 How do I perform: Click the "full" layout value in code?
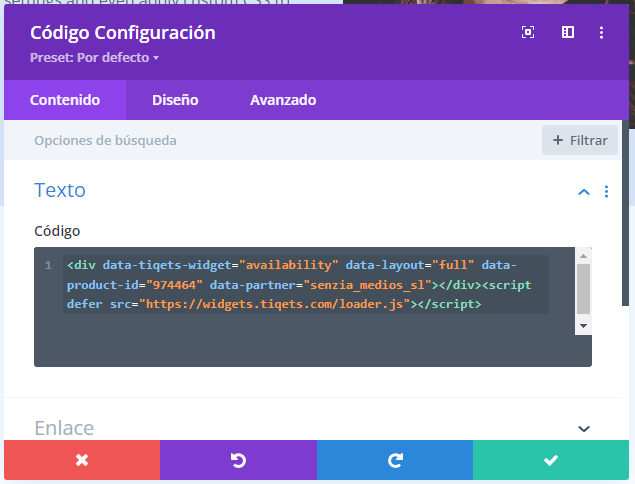point(453,265)
